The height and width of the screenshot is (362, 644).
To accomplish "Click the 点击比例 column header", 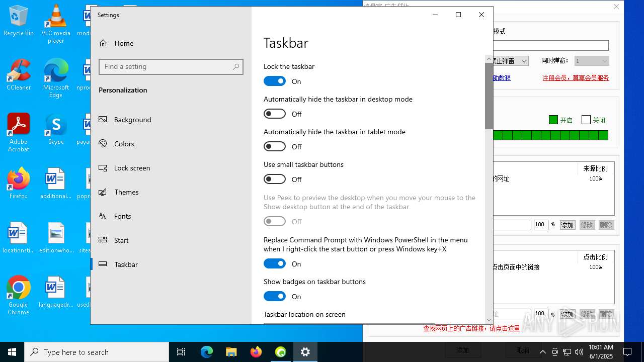I will click(x=596, y=256).
